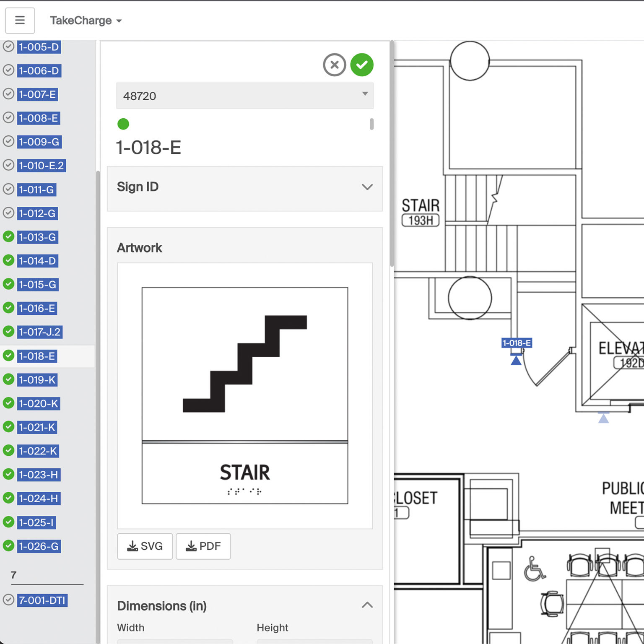The height and width of the screenshot is (644, 644).
Task: Click green check icon beside 1-022-K
Action: click(8, 451)
